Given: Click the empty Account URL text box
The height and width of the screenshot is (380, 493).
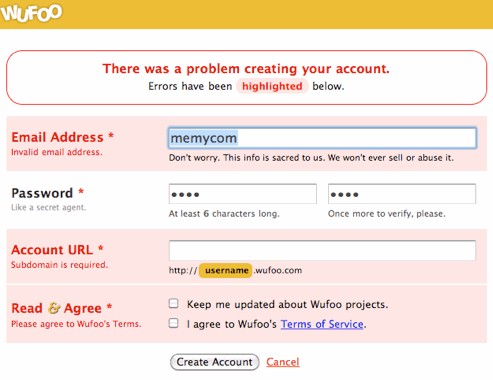Looking at the screenshot, I should 322,250.
